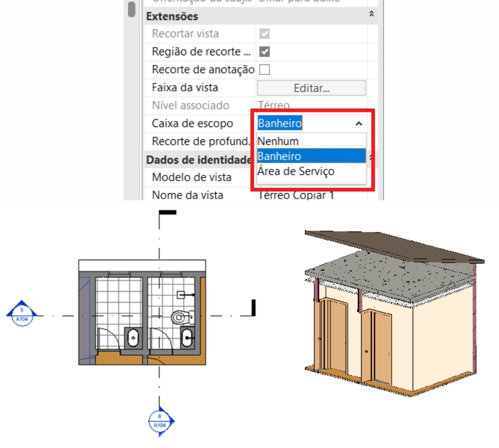The width and height of the screenshot is (499, 448).
Task: Click the Recortar vista property label
Action: pos(185,33)
